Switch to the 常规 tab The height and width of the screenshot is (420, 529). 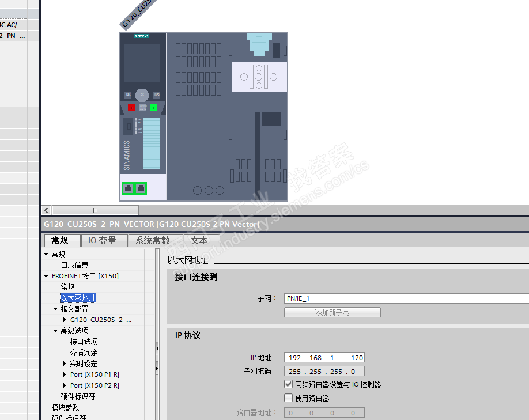point(63,240)
